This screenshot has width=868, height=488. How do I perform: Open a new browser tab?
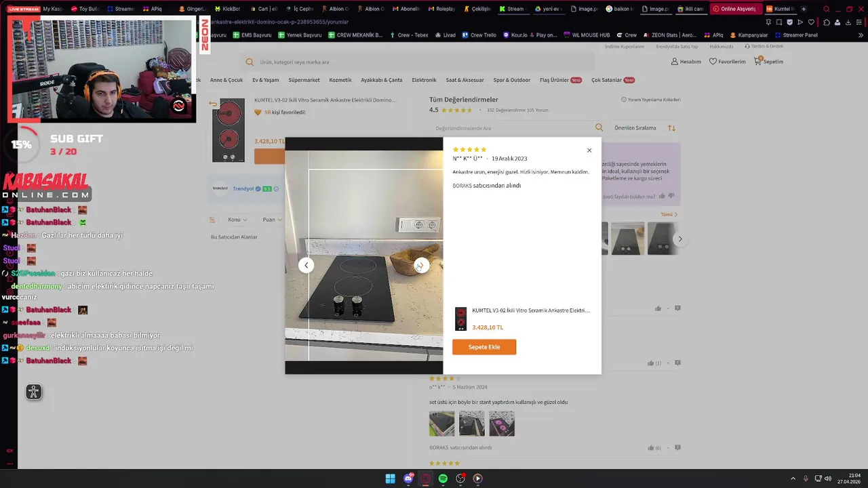coord(804,9)
